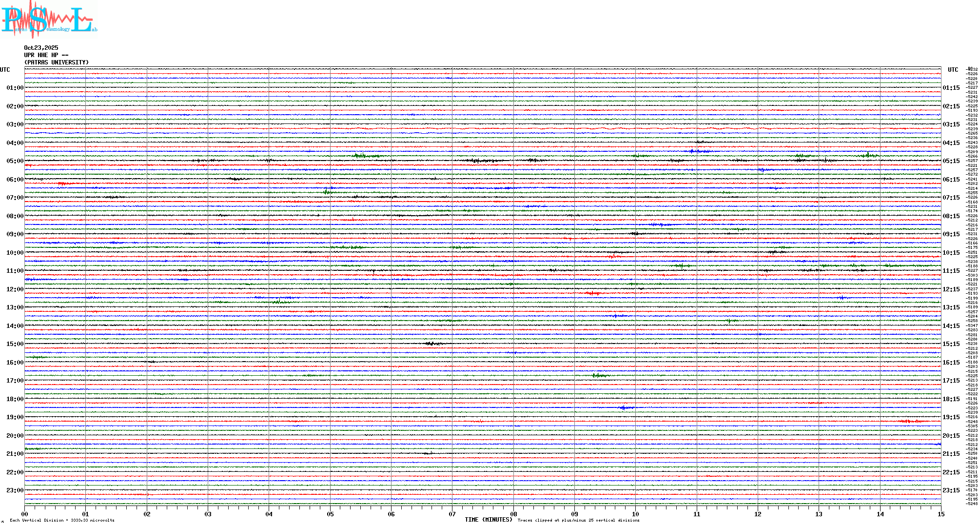Select the 05:00 hour label on left
This screenshot has width=980, height=527.
15,161
